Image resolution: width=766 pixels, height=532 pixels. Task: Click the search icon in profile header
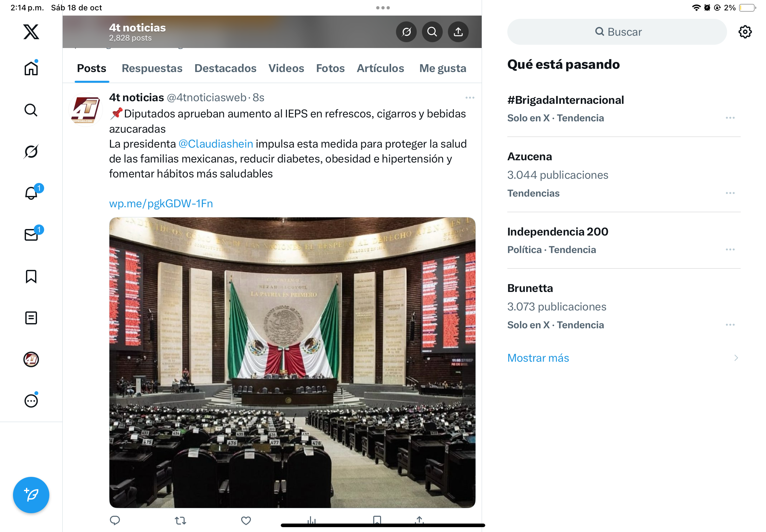[x=432, y=32]
